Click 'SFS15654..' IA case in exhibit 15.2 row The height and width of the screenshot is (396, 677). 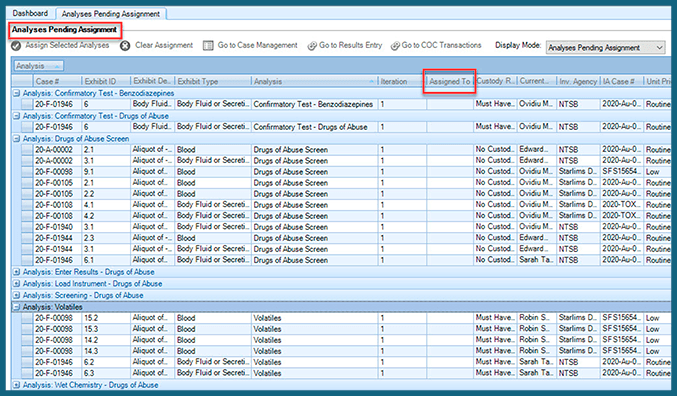pyautogui.click(x=621, y=318)
